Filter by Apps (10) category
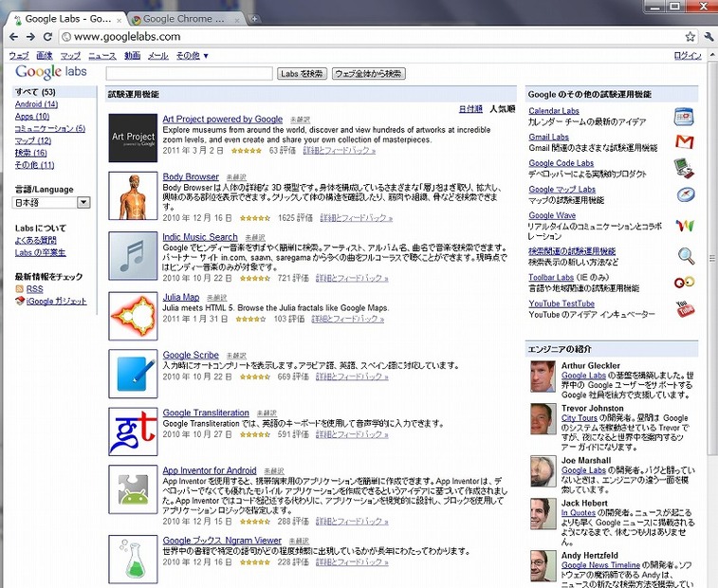The width and height of the screenshot is (718, 588). (x=32, y=117)
